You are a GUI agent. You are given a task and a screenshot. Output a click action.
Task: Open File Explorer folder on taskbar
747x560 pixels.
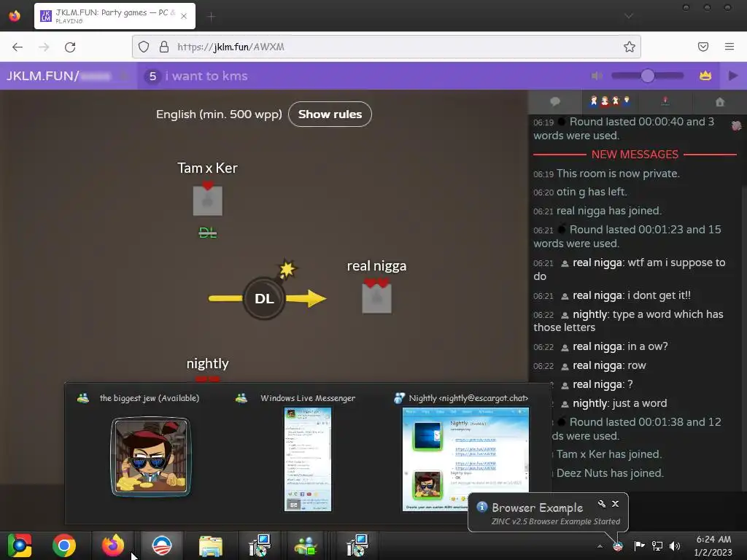[x=211, y=545]
